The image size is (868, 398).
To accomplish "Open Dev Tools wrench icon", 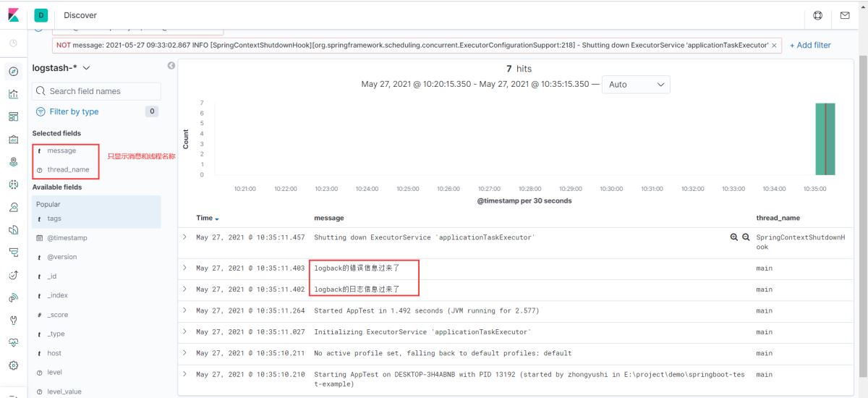I will click(x=13, y=320).
